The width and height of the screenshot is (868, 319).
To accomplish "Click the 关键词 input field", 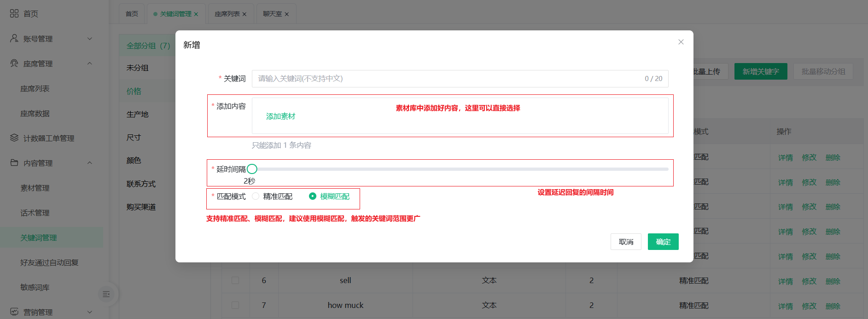I will [460, 79].
